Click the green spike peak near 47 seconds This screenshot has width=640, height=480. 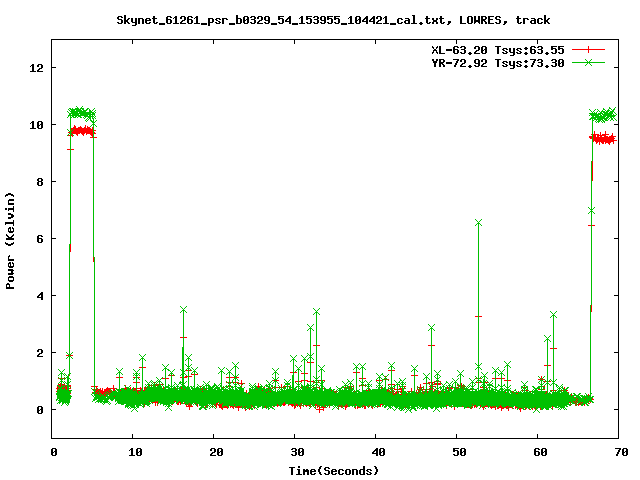[431, 328]
